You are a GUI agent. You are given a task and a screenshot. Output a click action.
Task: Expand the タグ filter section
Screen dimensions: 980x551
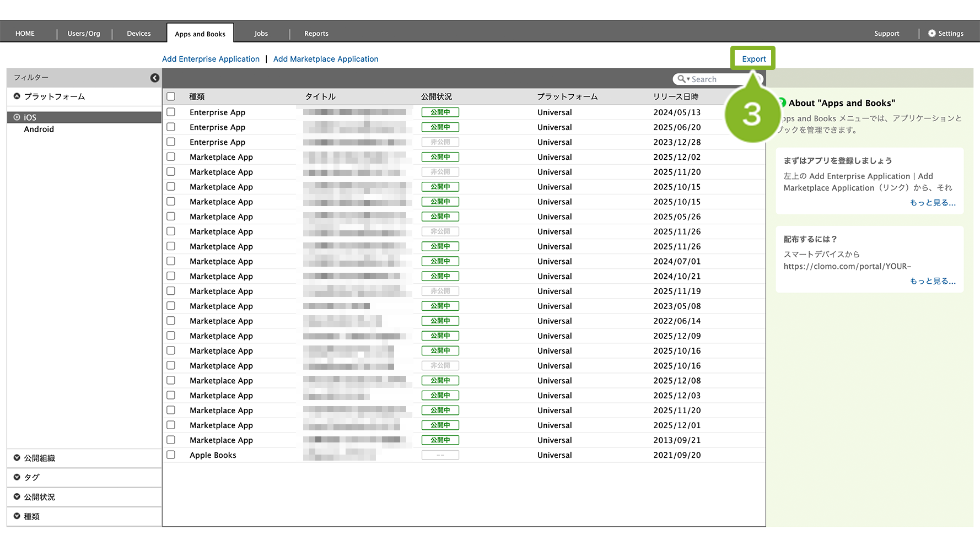[x=17, y=477]
